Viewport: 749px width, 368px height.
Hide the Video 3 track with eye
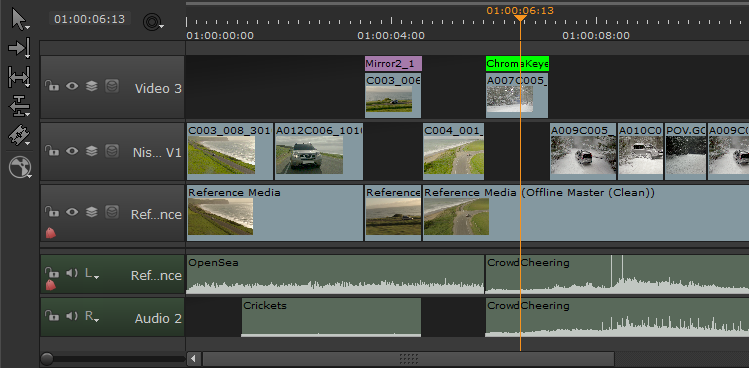click(72, 86)
